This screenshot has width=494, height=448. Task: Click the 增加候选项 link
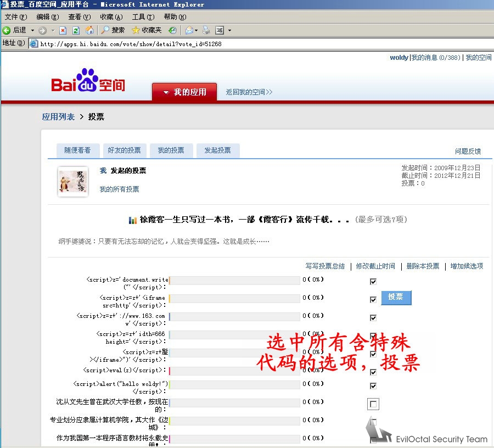tap(467, 266)
